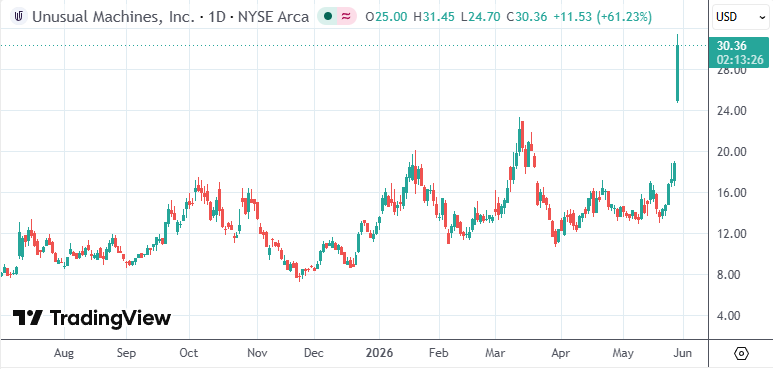Click the open value O25.00
Viewport: 773px width, 369px height.
click(386, 17)
